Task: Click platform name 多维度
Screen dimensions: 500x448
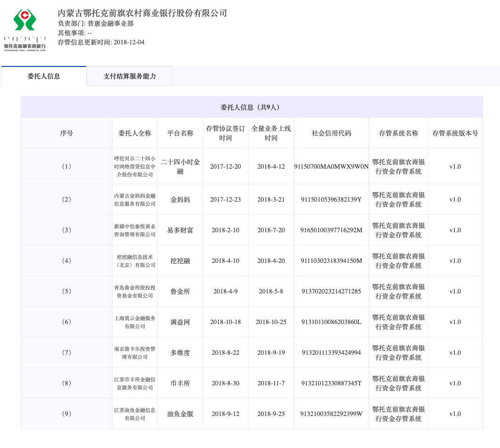Action: 180,353
